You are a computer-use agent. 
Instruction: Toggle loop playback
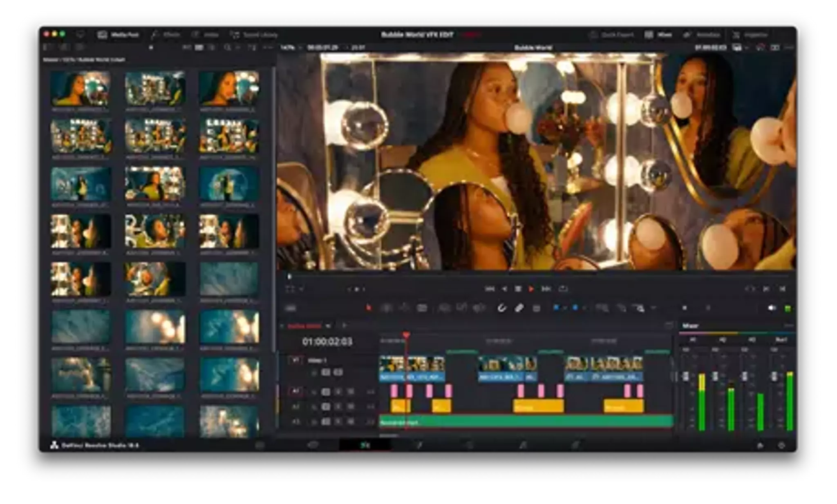563,289
